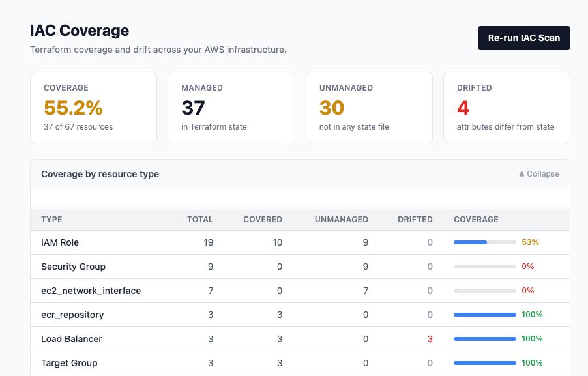
Task: Click the 37 of 67 resources text
Action: tap(78, 127)
